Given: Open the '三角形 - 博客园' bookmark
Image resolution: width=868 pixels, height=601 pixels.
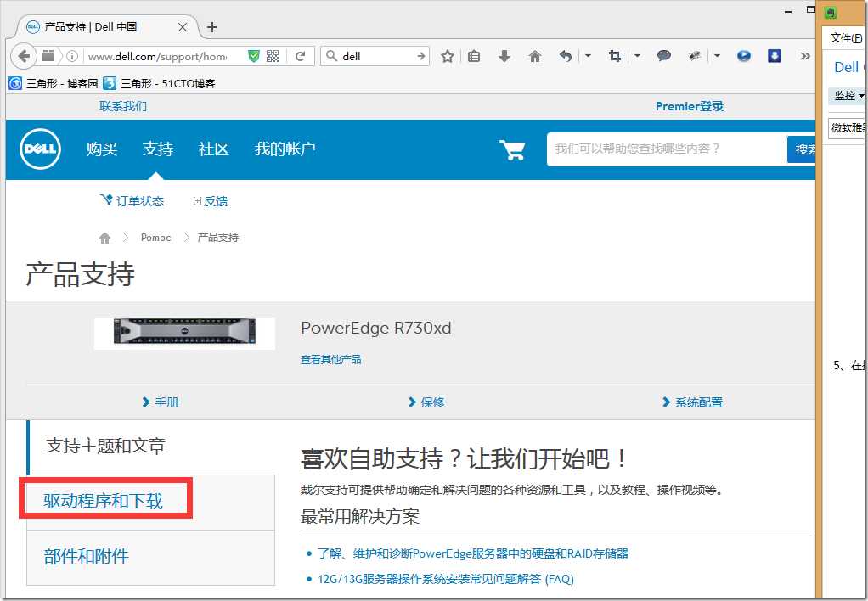Looking at the screenshot, I should 54,83.
